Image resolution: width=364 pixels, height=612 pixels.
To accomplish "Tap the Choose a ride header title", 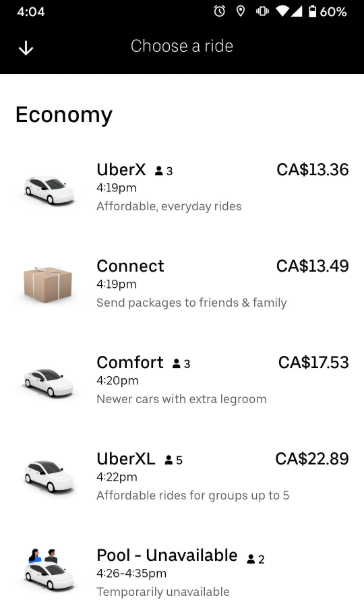I will 182,46.
